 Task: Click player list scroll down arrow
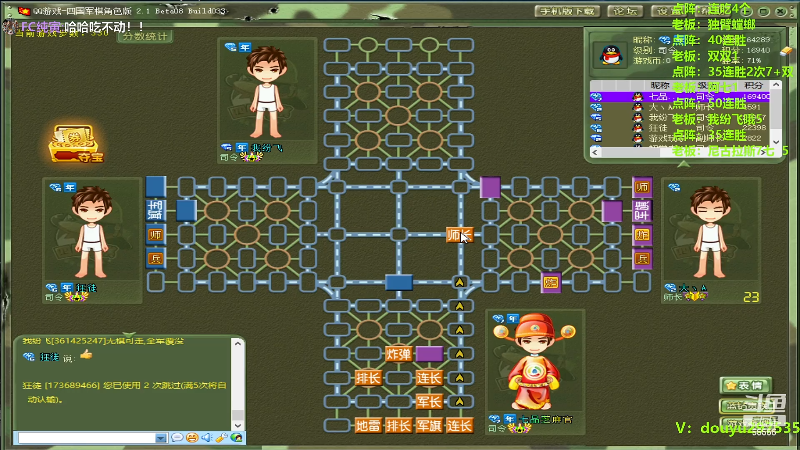[x=776, y=142]
